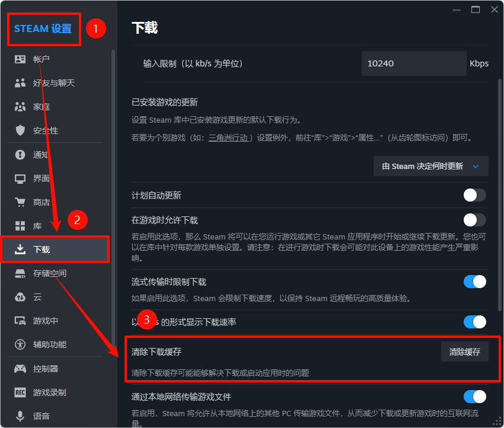This screenshot has height=428, width=504.
Task: Click the bandwidth limit field showing 10240
Action: (x=414, y=63)
